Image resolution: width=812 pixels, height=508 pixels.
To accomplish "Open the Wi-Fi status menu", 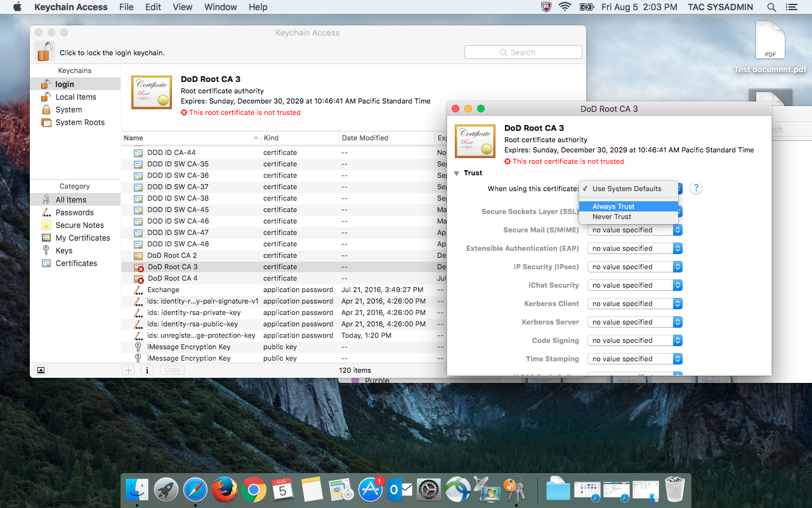I will (565, 7).
